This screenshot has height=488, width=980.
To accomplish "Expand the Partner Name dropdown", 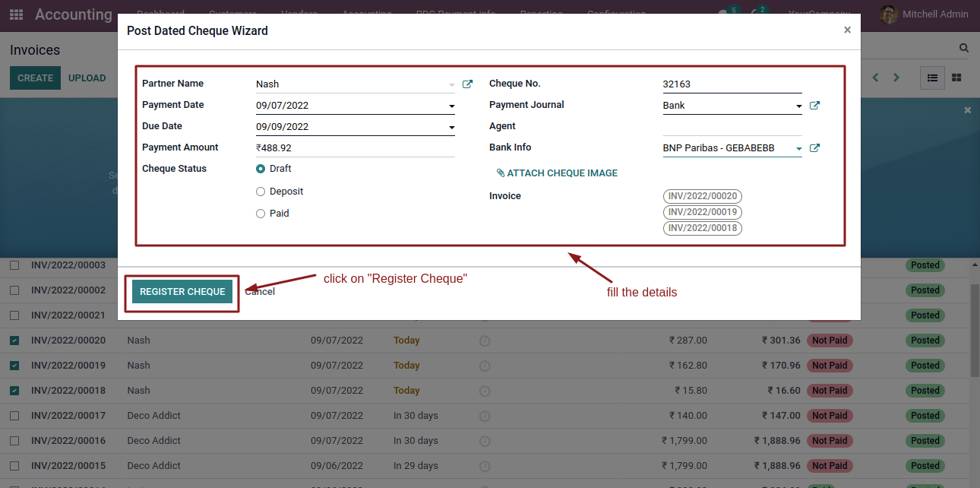I will (x=452, y=85).
